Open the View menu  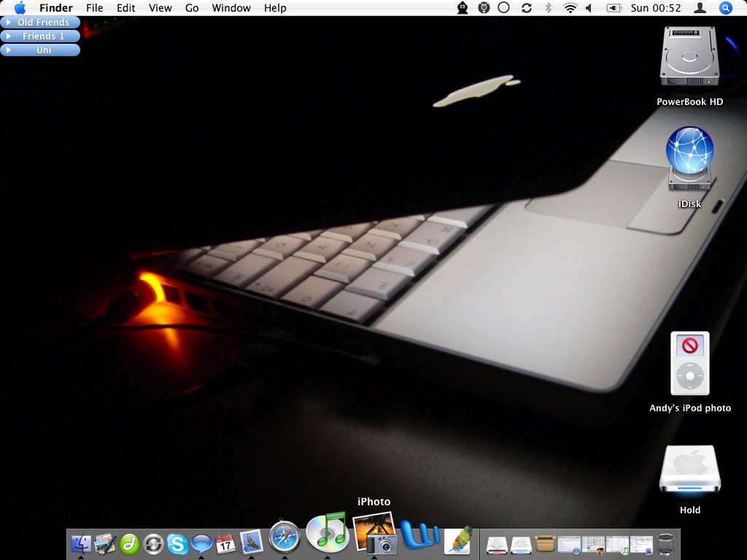[160, 8]
